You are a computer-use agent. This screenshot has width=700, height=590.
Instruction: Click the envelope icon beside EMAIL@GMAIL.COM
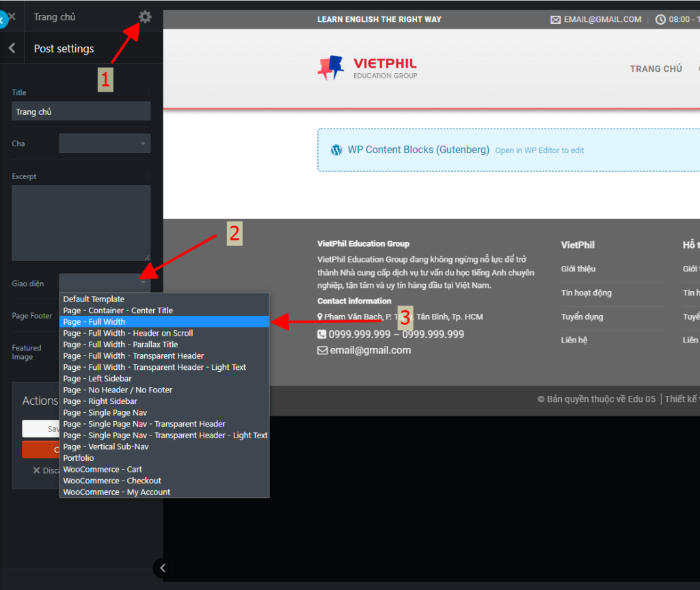pos(556,19)
